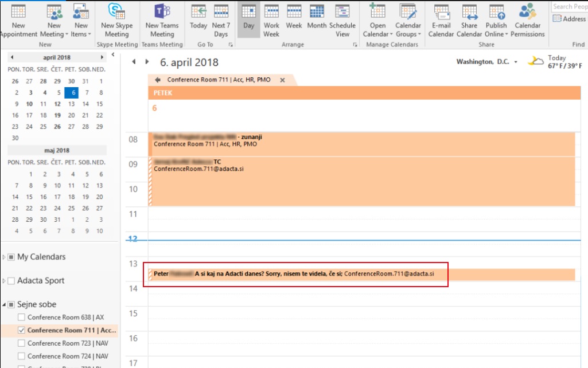
Task: Switch to Work Week view
Action: 271,21
